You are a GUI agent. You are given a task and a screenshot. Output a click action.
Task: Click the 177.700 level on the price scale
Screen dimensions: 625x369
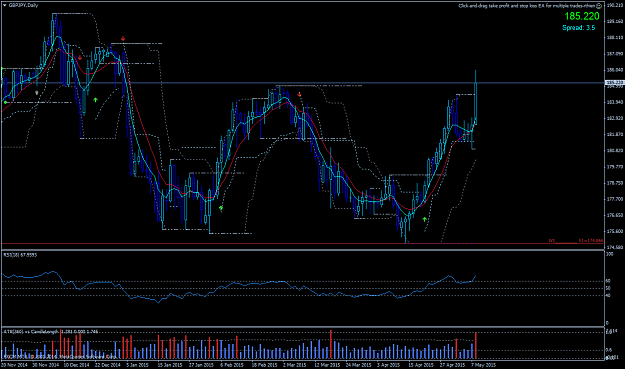(614, 199)
